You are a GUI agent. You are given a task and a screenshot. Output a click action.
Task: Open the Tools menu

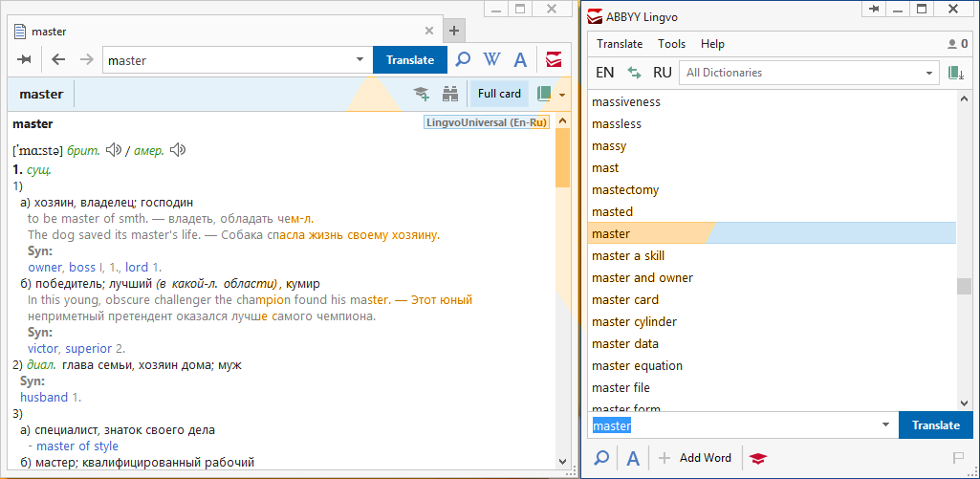(x=671, y=44)
